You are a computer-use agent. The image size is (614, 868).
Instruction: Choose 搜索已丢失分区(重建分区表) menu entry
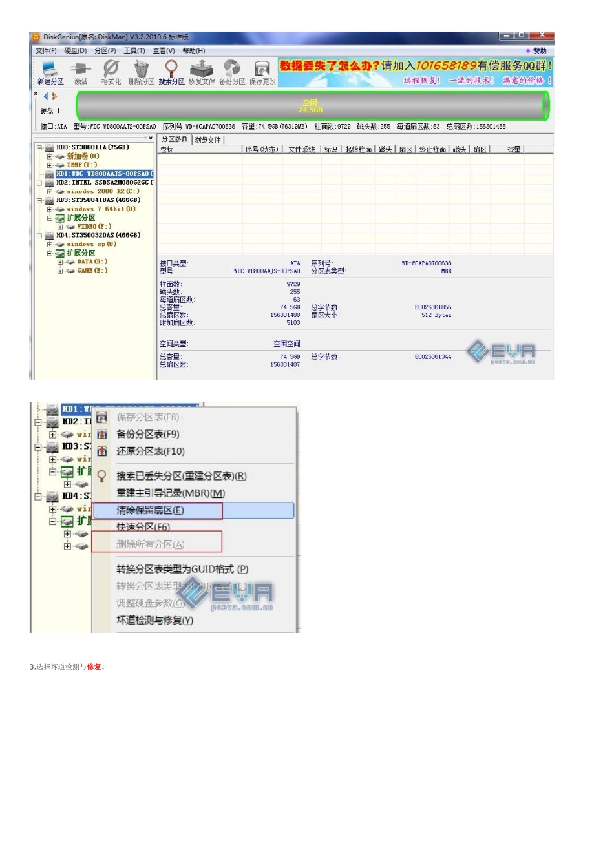coord(182,477)
